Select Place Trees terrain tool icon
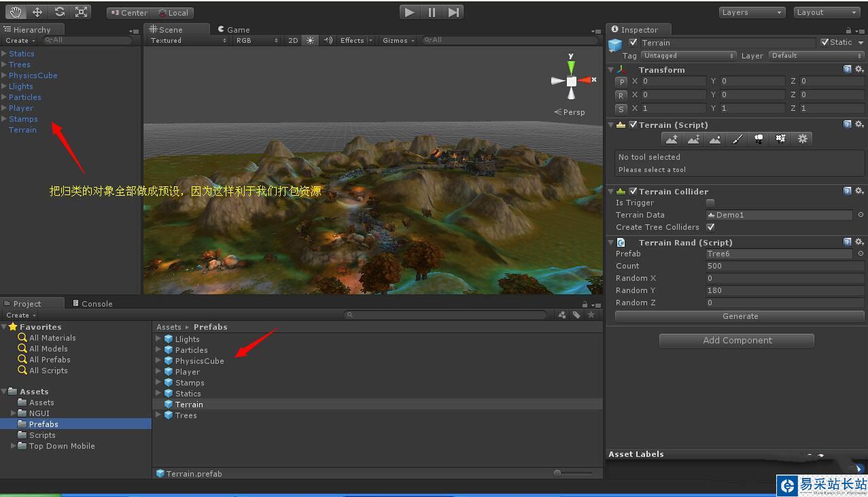The height and width of the screenshot is (497, 868). 759,139
